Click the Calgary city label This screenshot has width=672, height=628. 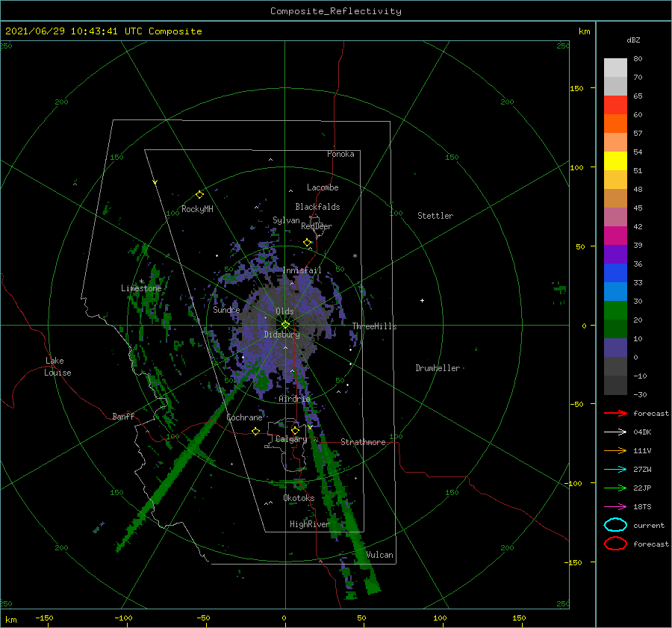(x=291, y=439)
